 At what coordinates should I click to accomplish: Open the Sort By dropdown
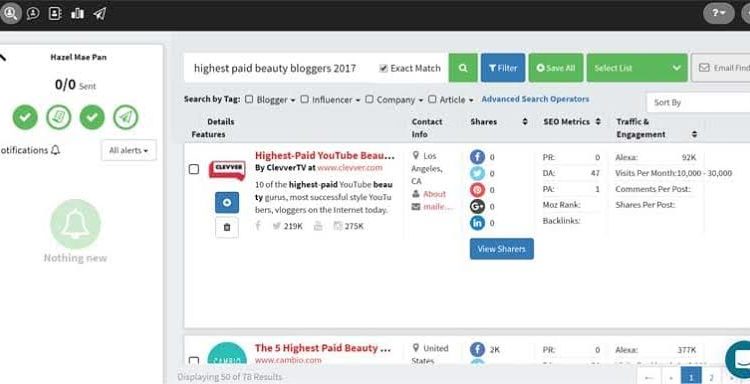pos(698,102)
